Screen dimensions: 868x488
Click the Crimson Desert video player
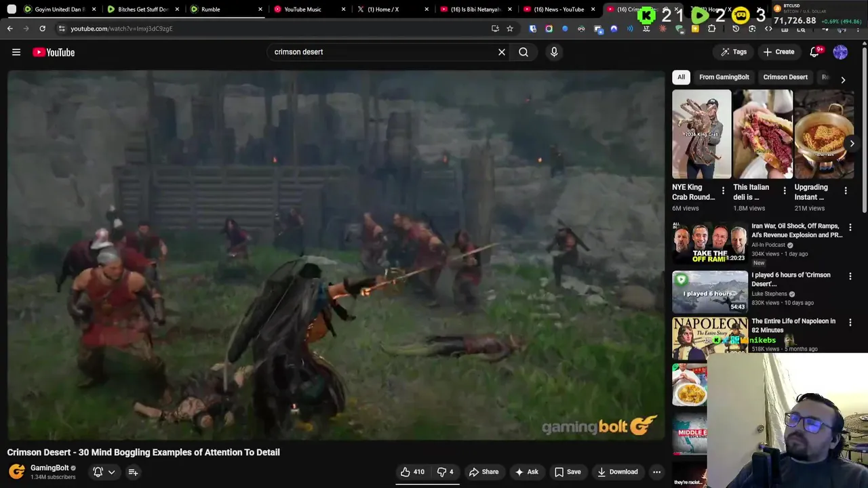[336, 256]
